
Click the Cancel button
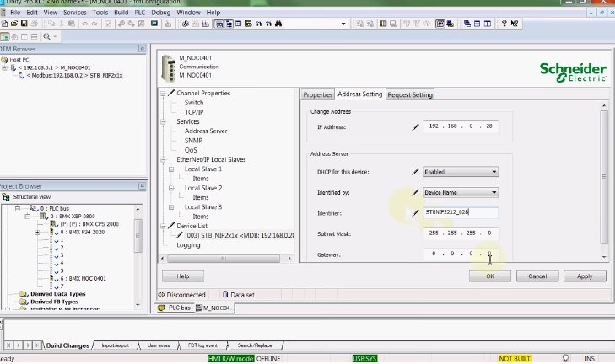click(x=537, y=276)
